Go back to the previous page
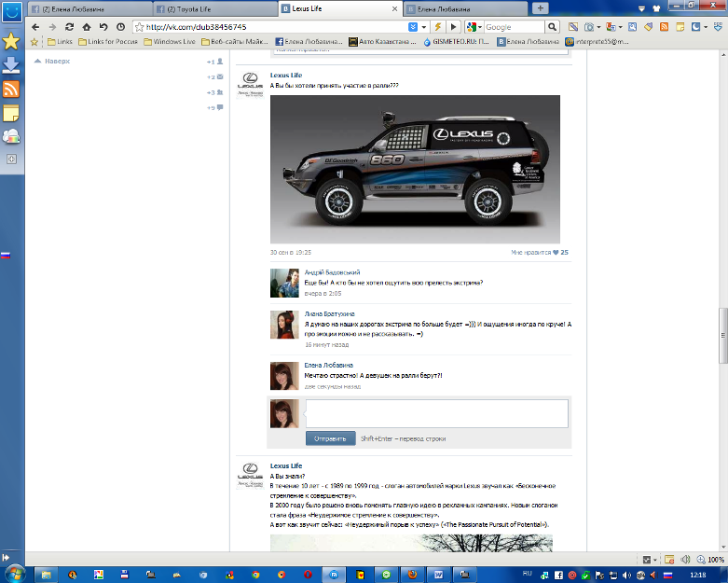 coord(35,27)
